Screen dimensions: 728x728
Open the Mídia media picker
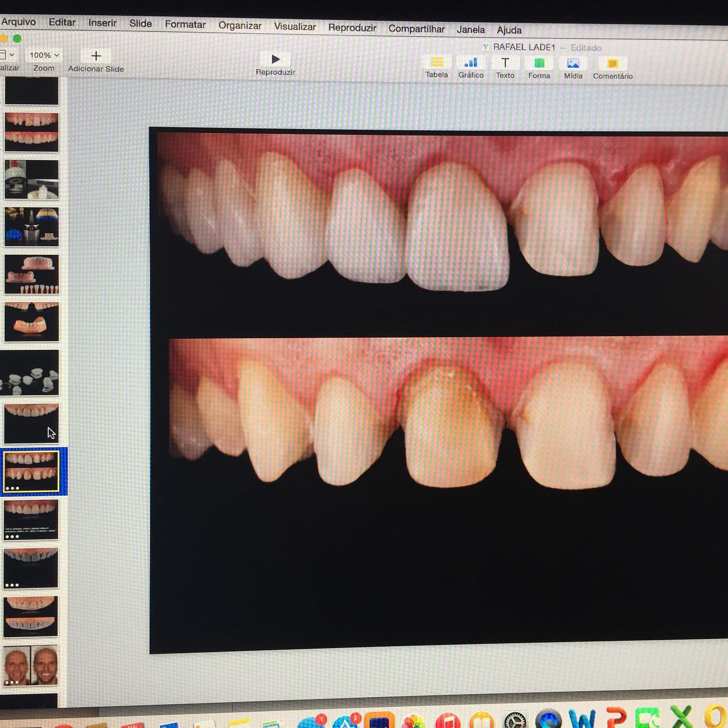point(573,64)
